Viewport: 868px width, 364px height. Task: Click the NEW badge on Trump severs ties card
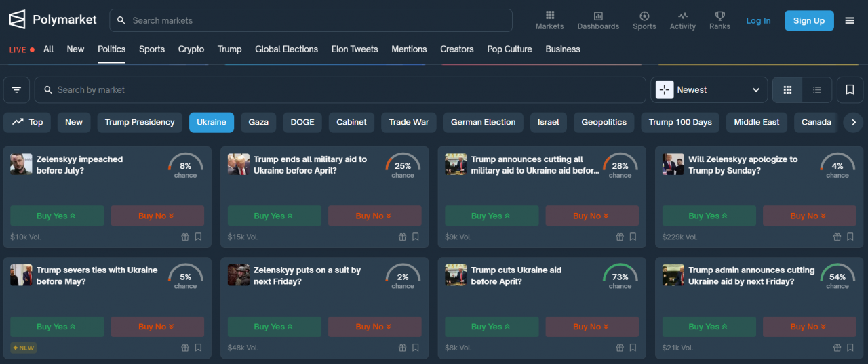point(24,348)
